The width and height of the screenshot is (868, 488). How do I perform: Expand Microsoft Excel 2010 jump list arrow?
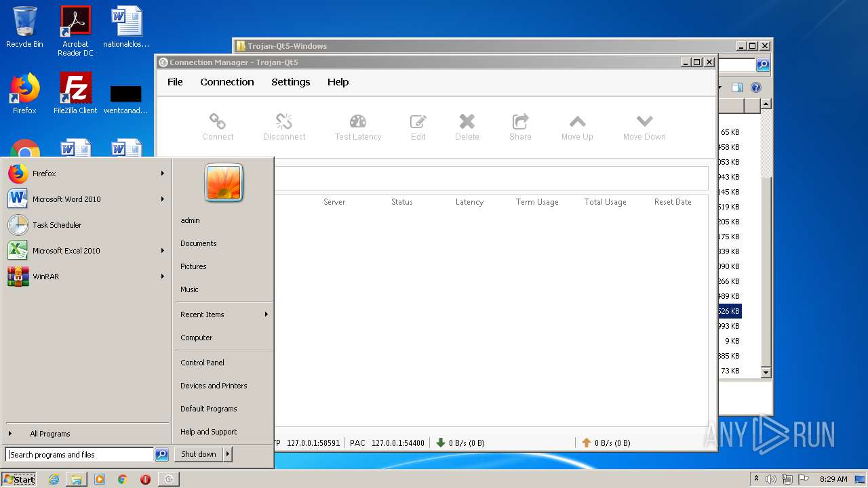point(163,251)
